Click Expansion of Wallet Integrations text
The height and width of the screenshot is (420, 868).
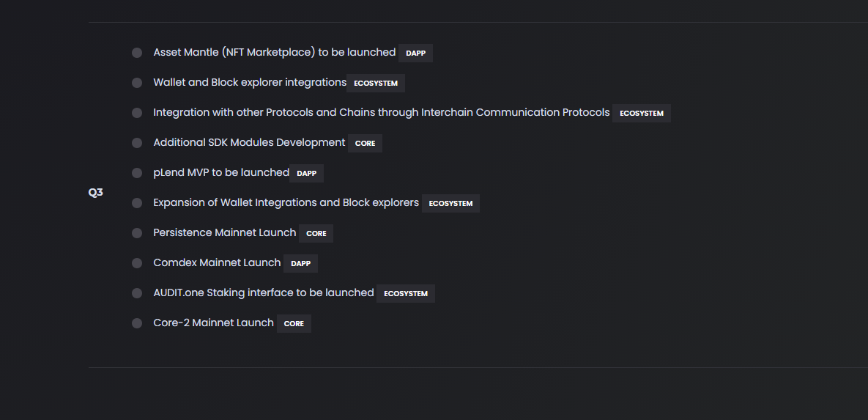tap(286, 202)
